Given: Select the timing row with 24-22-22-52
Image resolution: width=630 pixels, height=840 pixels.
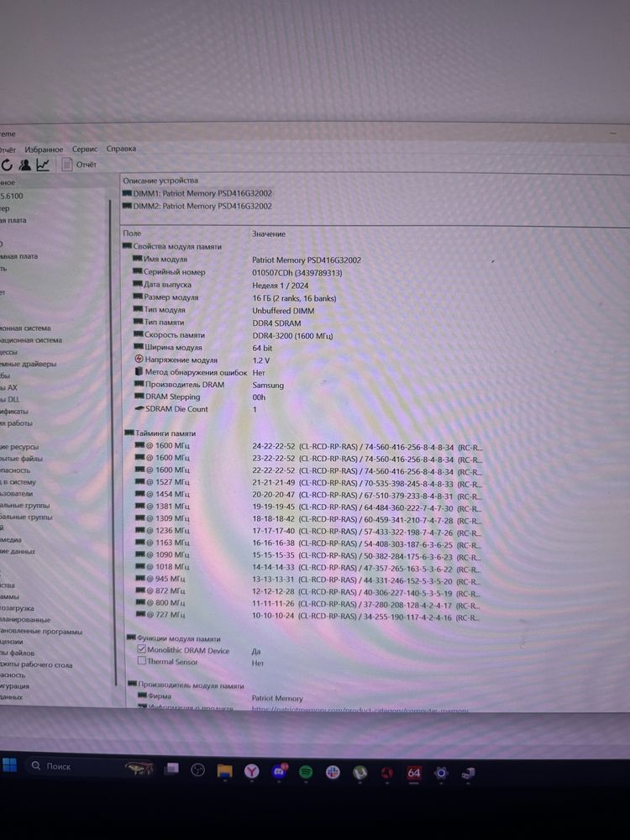Looking at the screenshot, I should pos(308,446).
